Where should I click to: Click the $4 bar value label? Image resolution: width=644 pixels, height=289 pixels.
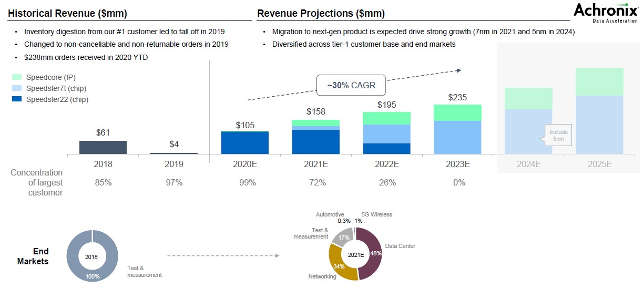pos(174,144)
